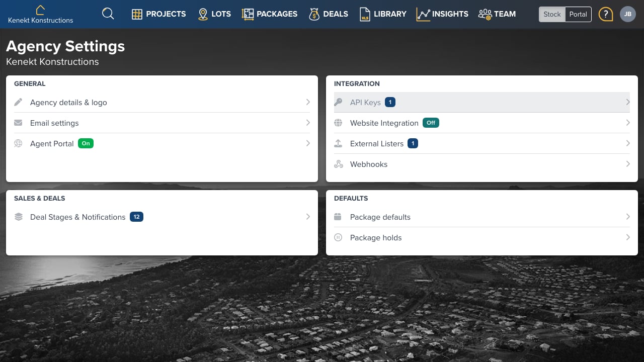Click the money bag Deals icon
The height and width of the screenshot is (362, 644).
pos(314,14)
